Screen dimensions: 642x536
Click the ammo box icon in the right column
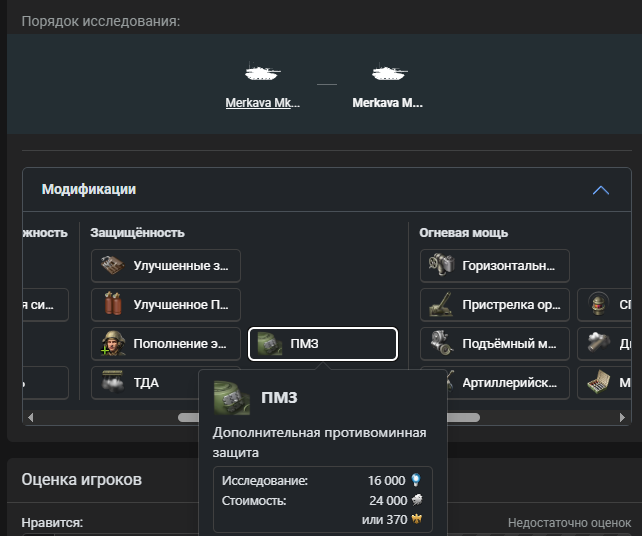pyautogui.click(x=599, y=382)
